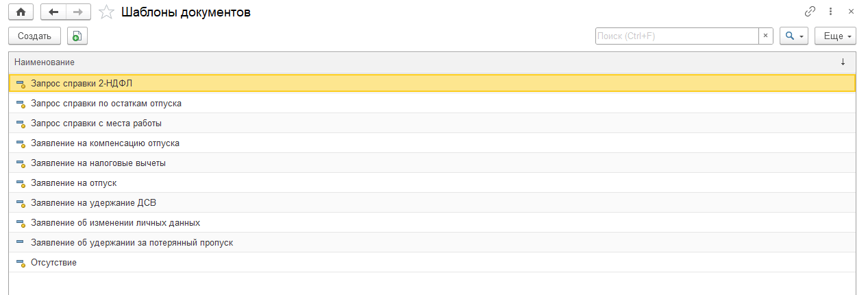Image resolution: width=868 pixels, height=295 pixels.
Task: Click the Заявление на отпуск row icon
Action: [x=20, y=183]
